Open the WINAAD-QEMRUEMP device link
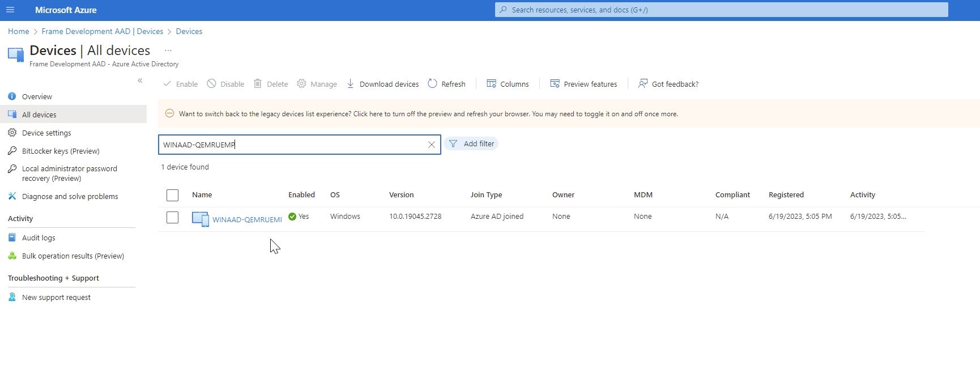 coord(247,219)
